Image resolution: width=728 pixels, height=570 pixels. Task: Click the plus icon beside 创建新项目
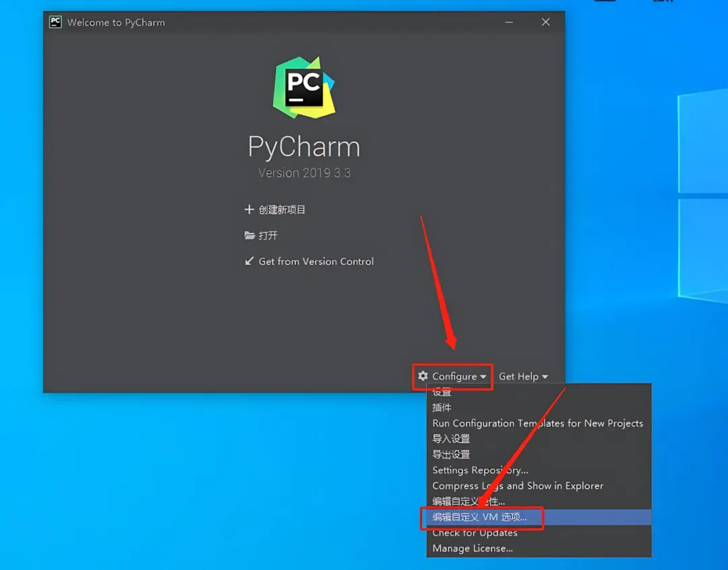point(249,210)
